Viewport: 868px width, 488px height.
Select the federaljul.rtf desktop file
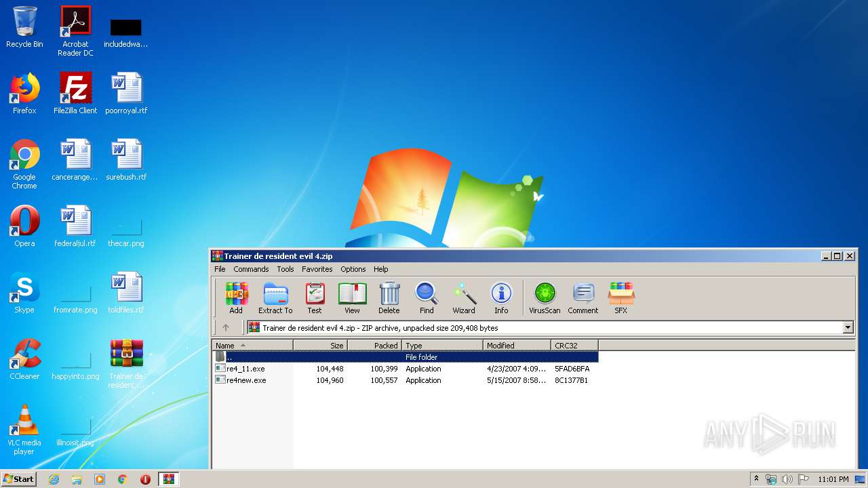tap(75, 226)
